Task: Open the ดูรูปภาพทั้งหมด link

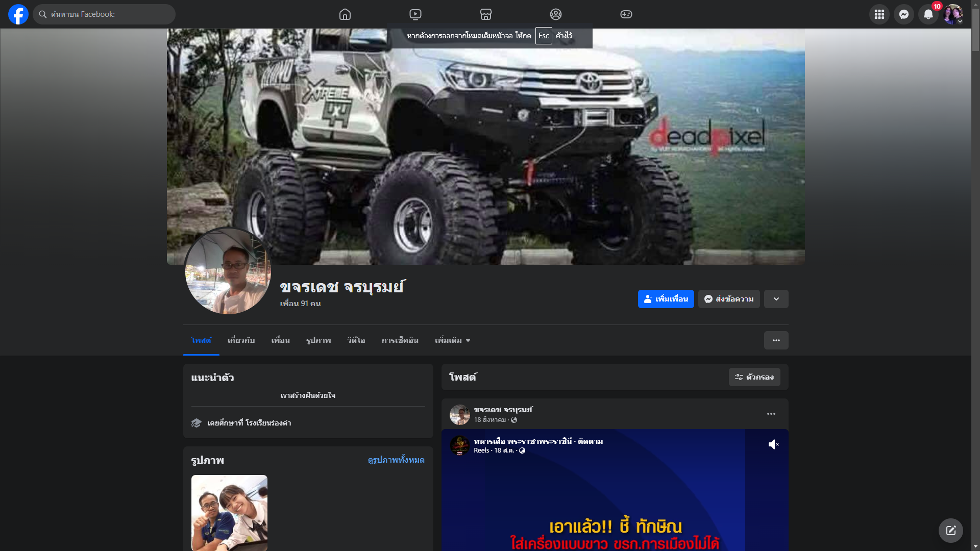Action: point(396,460)
